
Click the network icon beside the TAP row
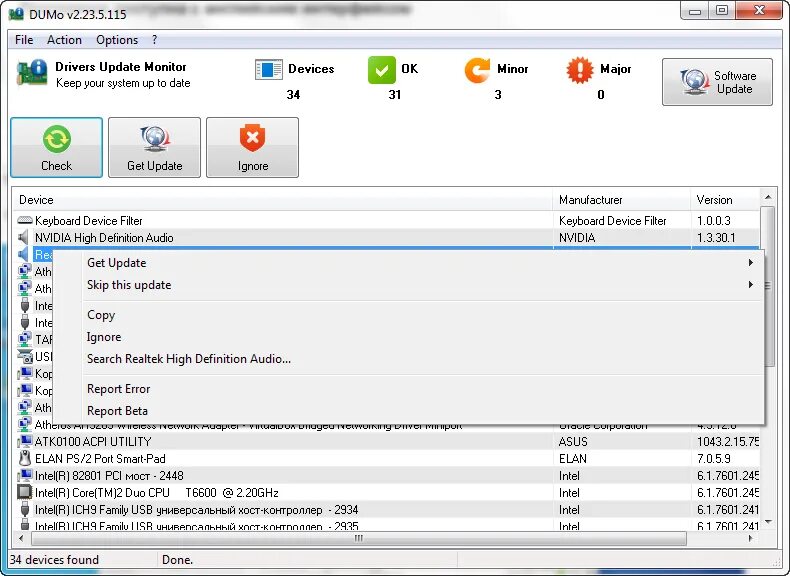pos(25,339)
